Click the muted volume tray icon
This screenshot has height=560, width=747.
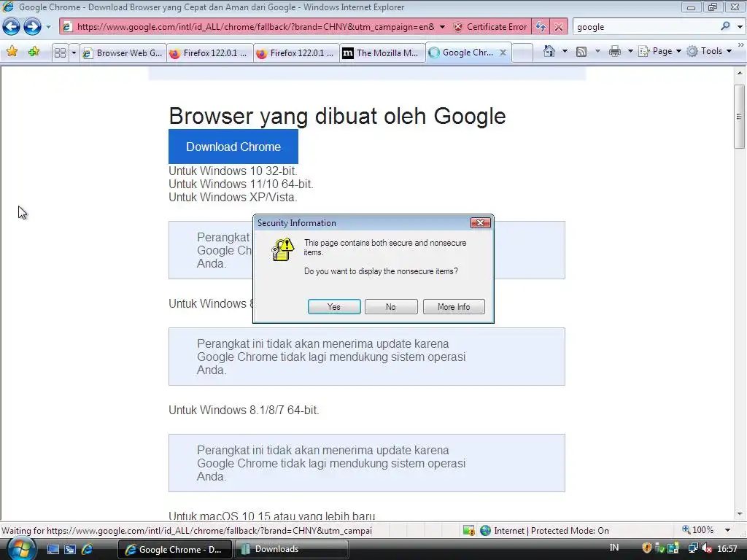point(707,548)
